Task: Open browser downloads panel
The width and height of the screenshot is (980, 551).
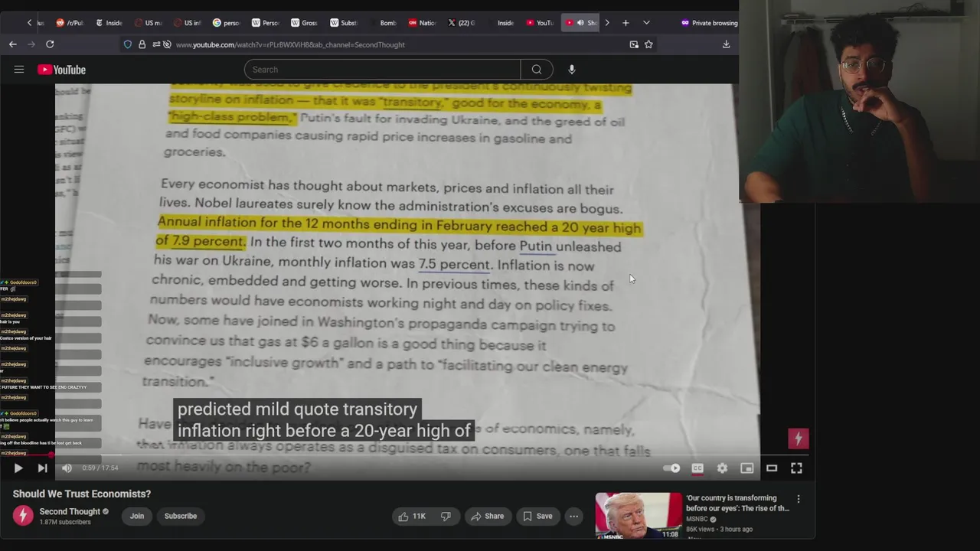Action: (726, 44)
